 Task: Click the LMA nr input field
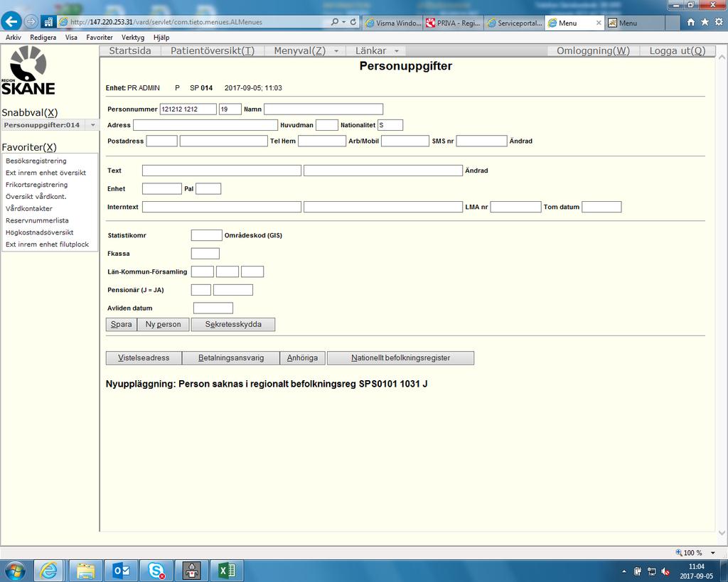pyautogui.click(x=516, y=207)
